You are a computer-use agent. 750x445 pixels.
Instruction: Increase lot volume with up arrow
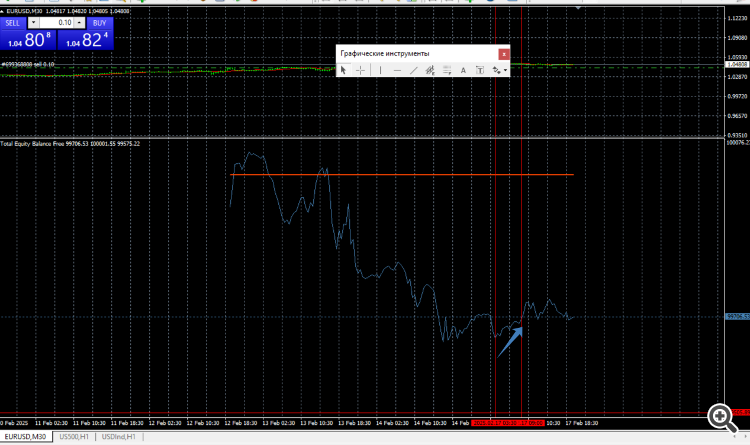coord(79,22)
